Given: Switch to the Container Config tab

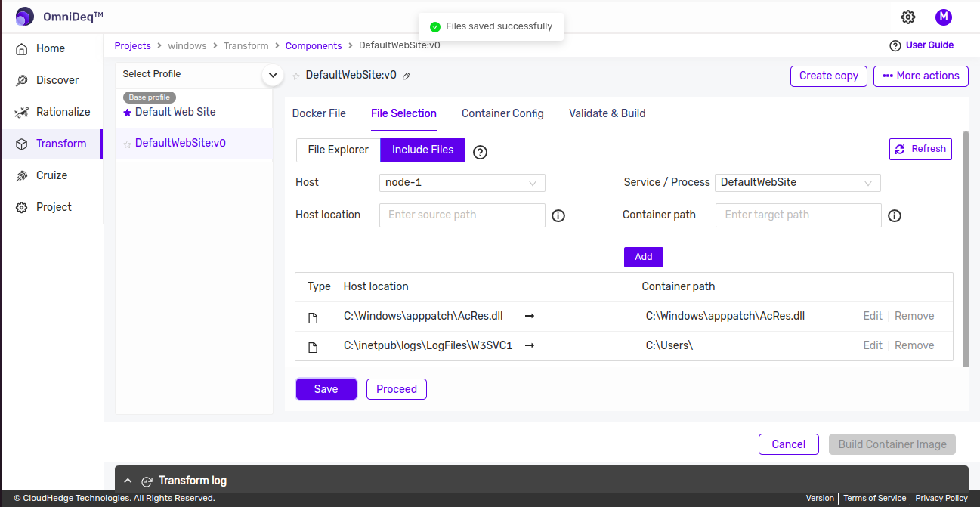Looking at the screenshot, I should [502, 113].
